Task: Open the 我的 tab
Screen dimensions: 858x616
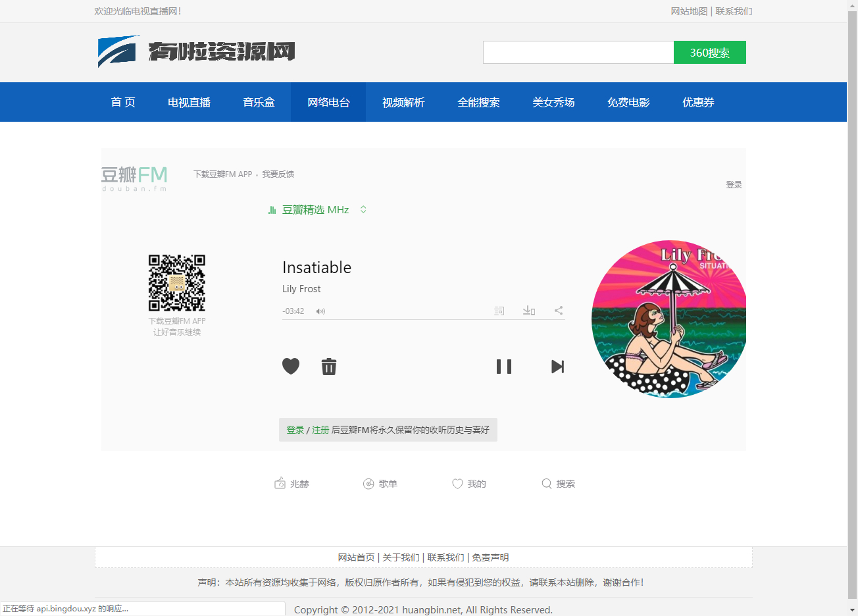Action: coord(469,484)
